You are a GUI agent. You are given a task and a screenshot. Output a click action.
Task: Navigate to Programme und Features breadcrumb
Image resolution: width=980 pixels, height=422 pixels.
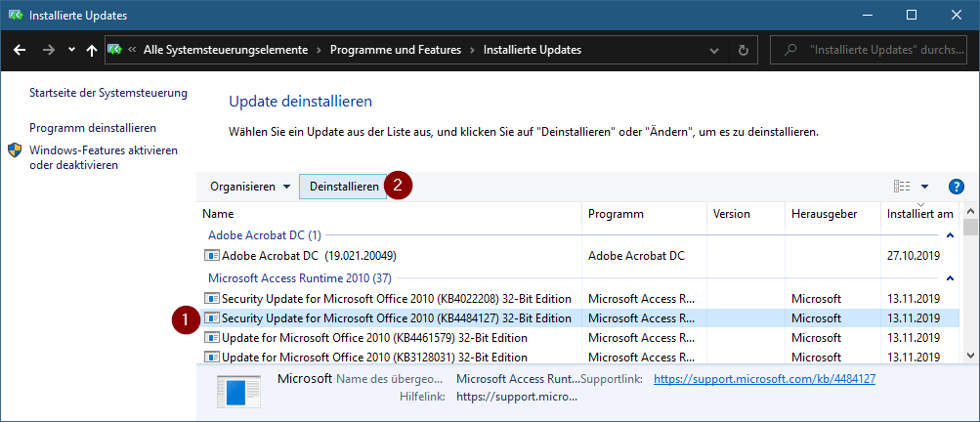tap(396, 50)
